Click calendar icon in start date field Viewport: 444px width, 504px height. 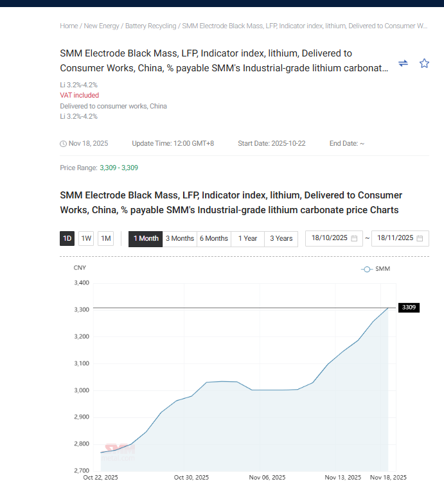click(354, 238)
